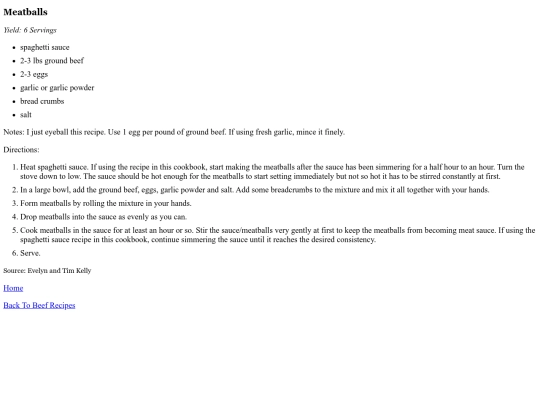Select the spaghetti sauce ingredient
The width and height of the screenshot is (540, 405).
pyautogui.click(x=45, y=47)
